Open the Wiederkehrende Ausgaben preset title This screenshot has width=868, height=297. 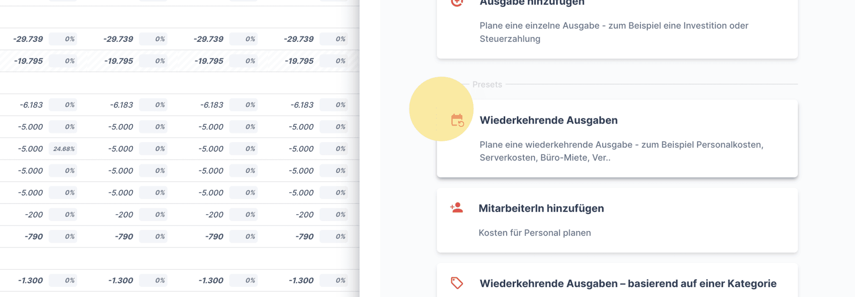[548, 120]
